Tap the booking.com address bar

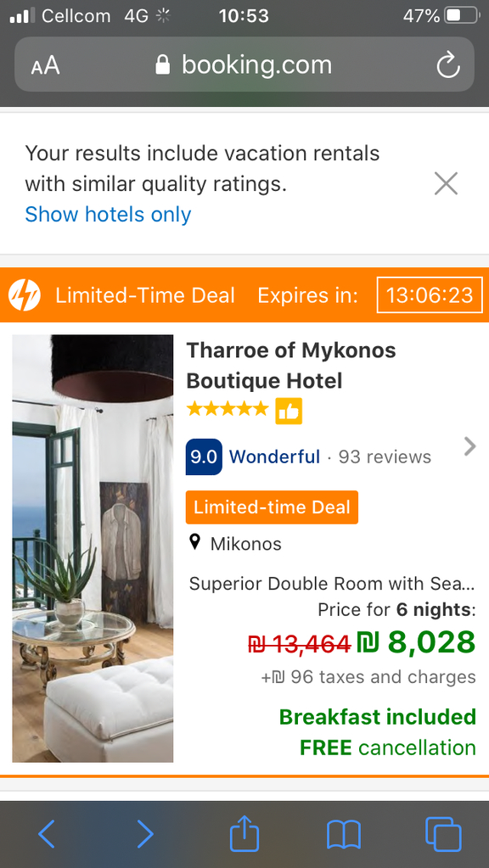click(244, 64)
